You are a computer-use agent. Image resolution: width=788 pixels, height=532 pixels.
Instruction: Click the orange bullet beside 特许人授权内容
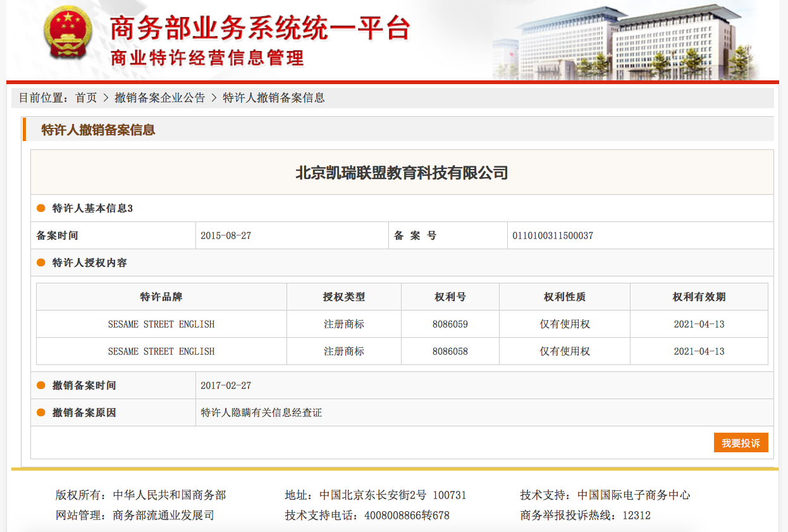click(41, 263)
